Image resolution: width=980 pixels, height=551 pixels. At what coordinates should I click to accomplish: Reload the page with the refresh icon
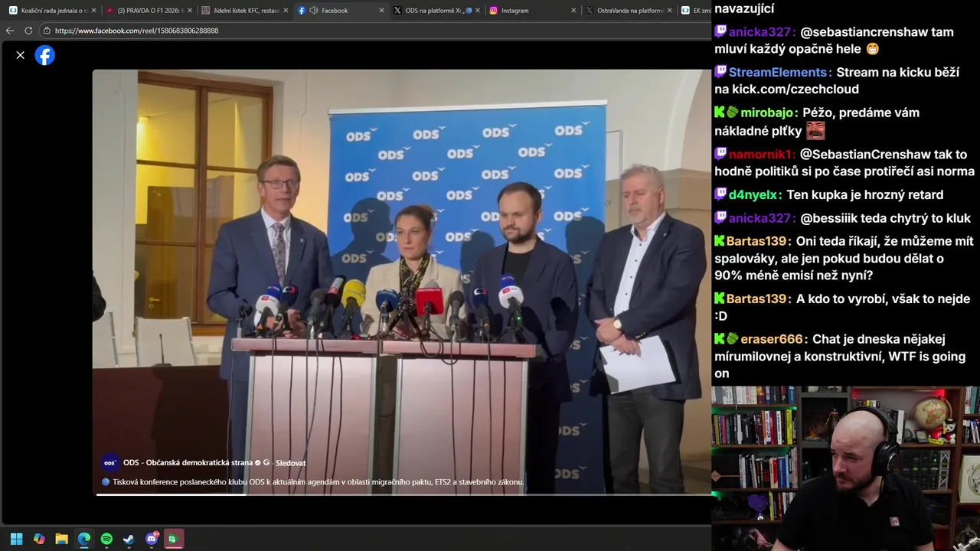point(28,31)
